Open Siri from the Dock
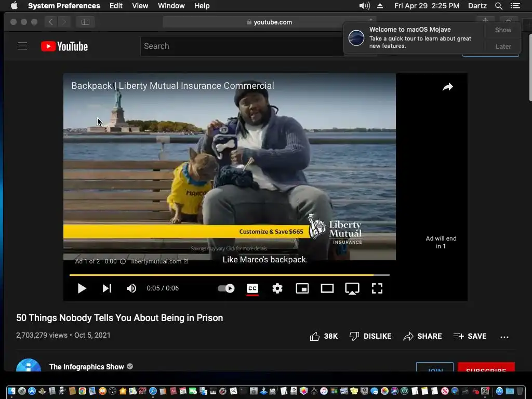Screen dimensions: 532x399 click(x=394, y=391)
